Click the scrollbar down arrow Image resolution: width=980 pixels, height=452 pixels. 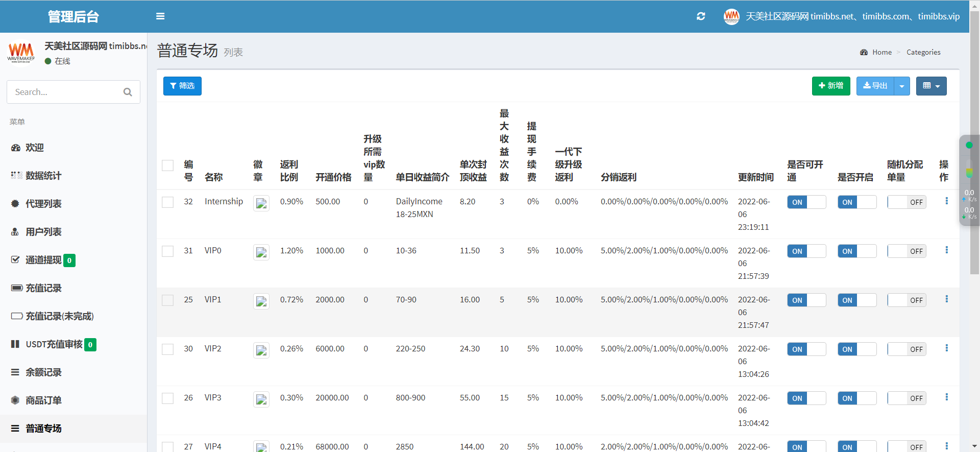974,447
